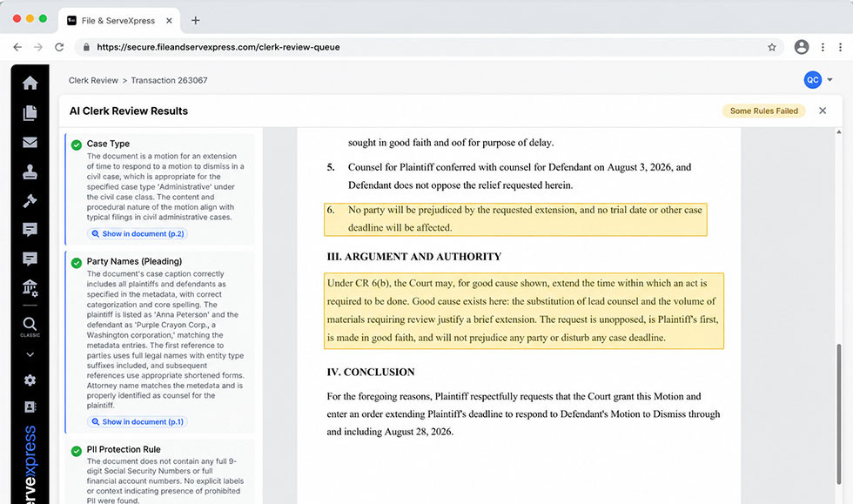This screenshot has width=853, height=504.
Task: Click the PII Protection green check icon
Action: pyautogui.click(x=77, y=451)
